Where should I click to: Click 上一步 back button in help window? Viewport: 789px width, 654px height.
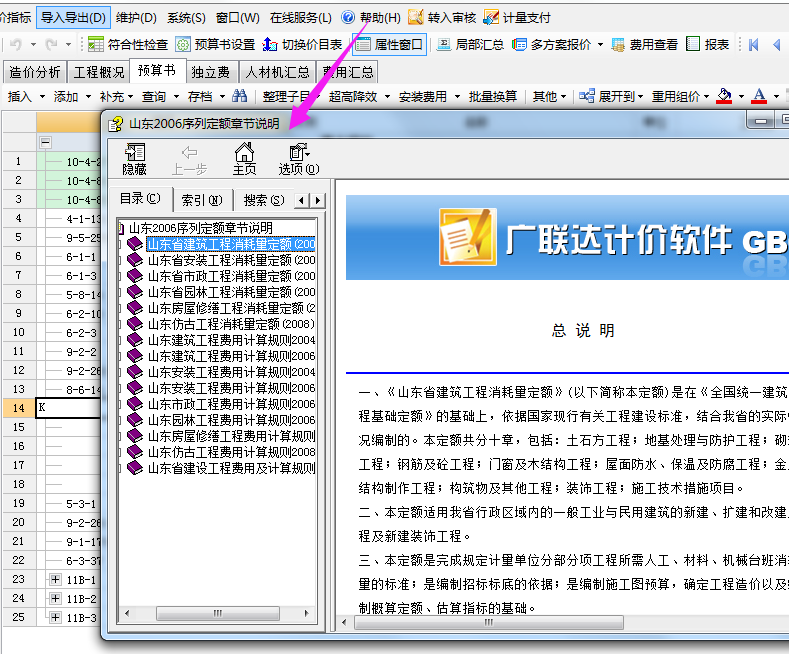click(x=189, y=159)
